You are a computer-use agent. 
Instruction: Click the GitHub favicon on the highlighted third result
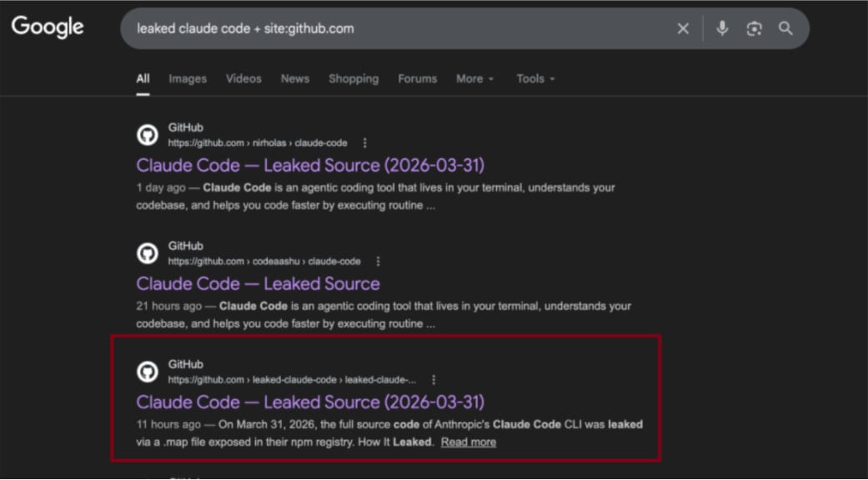click(x=148, y=371)
